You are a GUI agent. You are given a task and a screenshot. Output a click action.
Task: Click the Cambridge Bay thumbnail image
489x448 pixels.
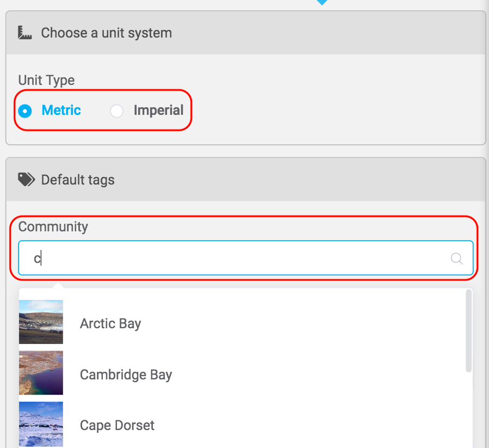(x=41, y=373)
